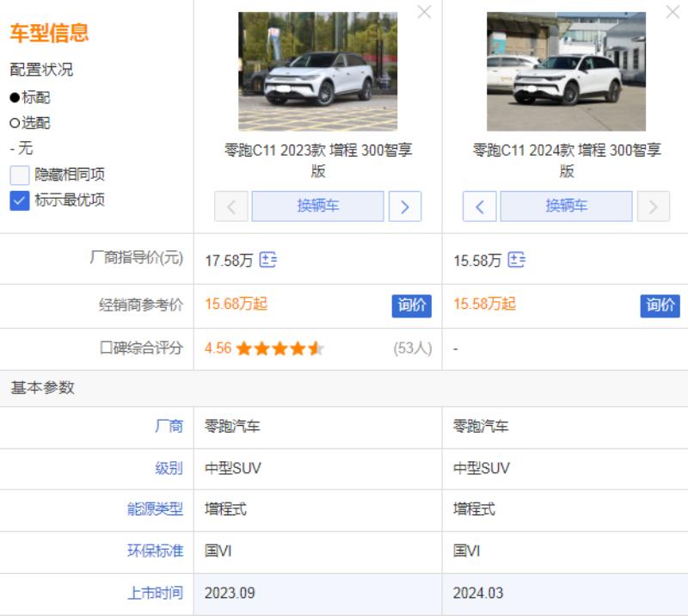Open price details icon beside 15.58万

[x=517, y=260]
